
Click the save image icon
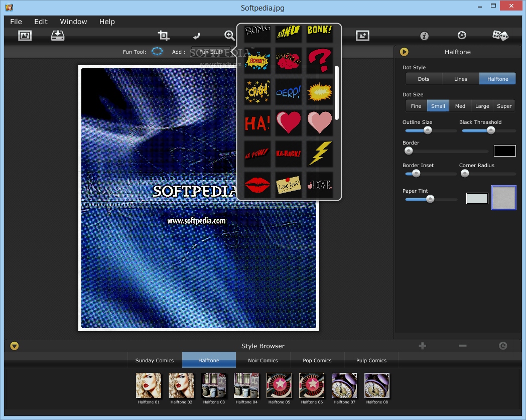pyautogui.click(x=58, y=36)
